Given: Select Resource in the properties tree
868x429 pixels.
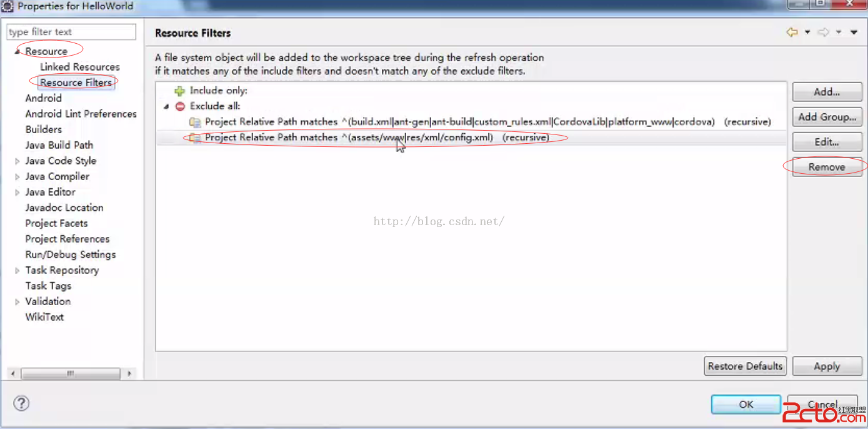Looking at the screenshot, I should [x=46, y=51].
